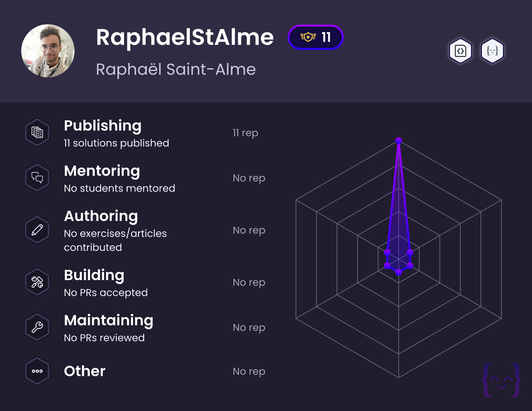532x411 pixels.
Task: Click the Building tools icon
Action: point(37,282)
